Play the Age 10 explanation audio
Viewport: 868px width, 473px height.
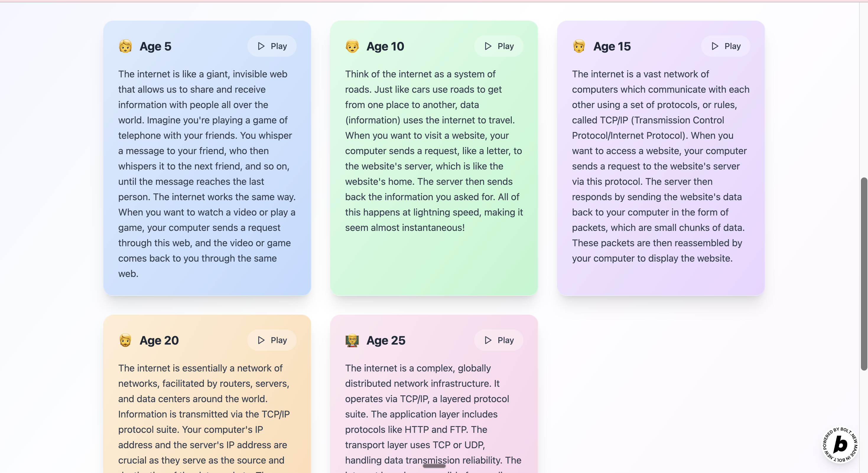tap(499, 46)
